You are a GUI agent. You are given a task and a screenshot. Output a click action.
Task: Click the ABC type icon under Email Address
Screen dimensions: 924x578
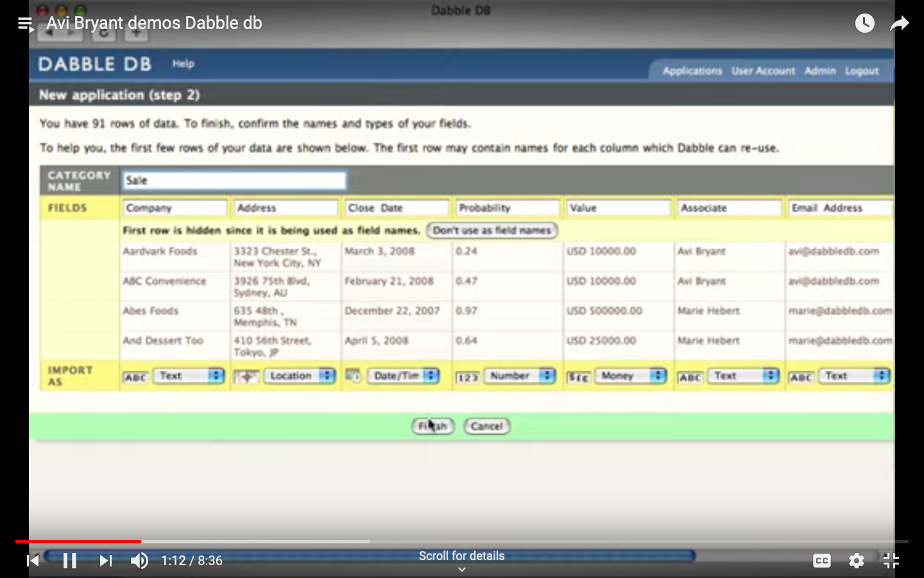pyautogui.click(x=801, y=378)
